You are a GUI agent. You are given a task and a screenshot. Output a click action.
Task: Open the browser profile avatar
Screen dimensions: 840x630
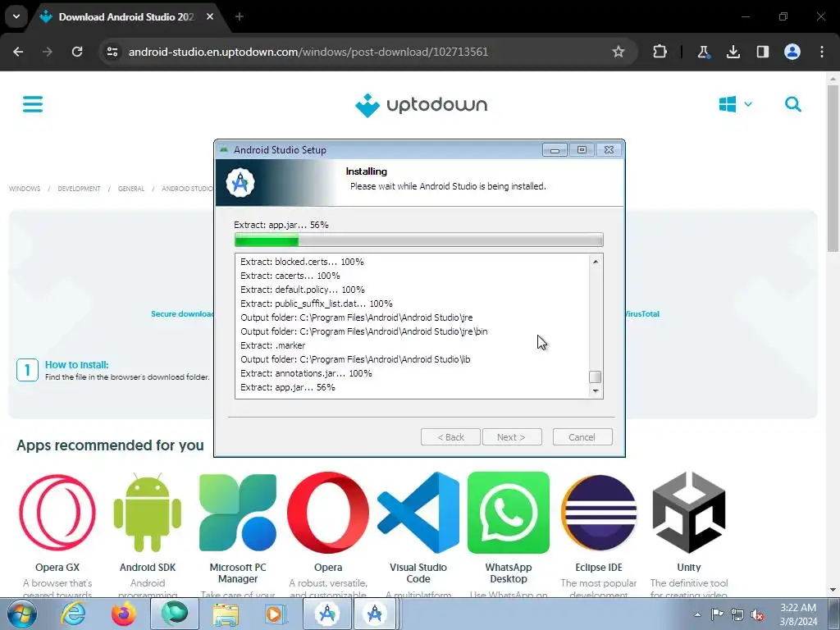pyautogui.click(x=792, y=52)
